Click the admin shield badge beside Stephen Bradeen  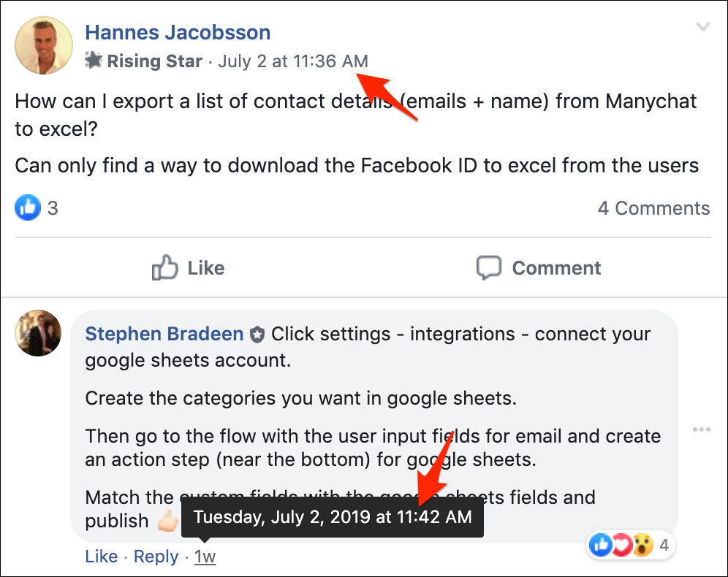257,335
